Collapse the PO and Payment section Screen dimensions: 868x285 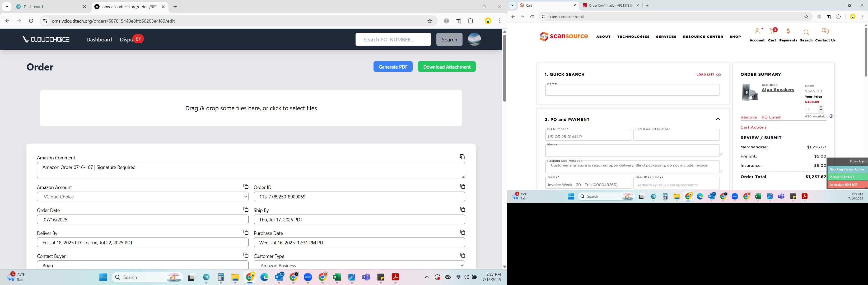[x=718, y=119]
